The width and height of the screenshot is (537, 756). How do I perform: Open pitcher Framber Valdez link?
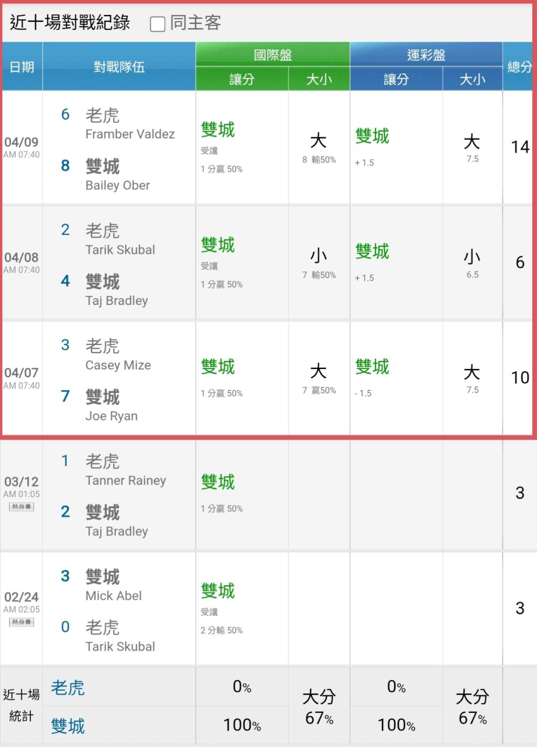pyautogui.click(x=130, y=134)
